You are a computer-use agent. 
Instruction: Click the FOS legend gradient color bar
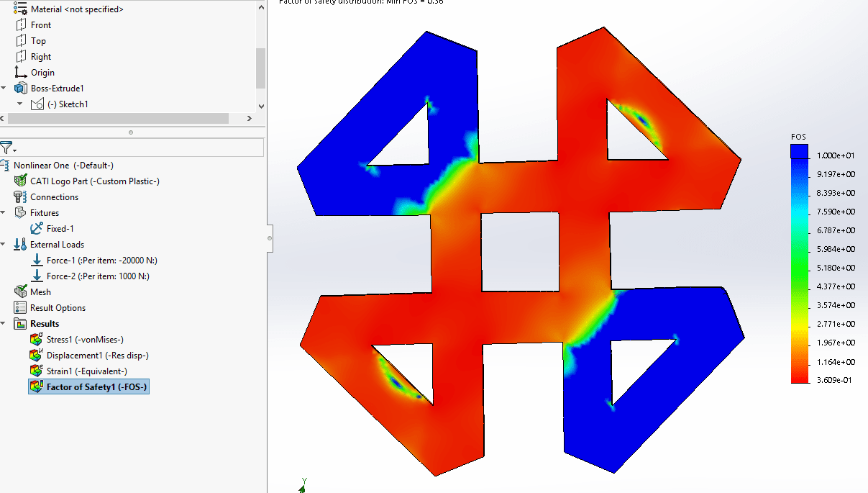point(798,270)
